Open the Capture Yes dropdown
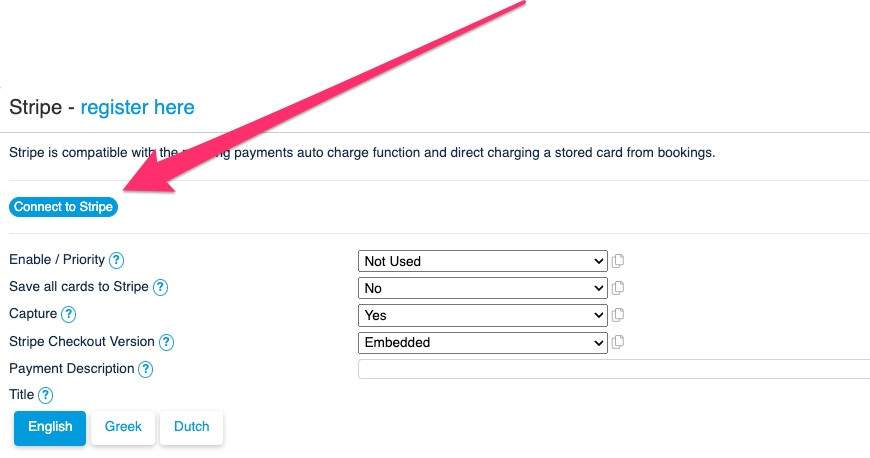Image resolution: width=870 pixels, height=458 pixels. click(482, 315)
